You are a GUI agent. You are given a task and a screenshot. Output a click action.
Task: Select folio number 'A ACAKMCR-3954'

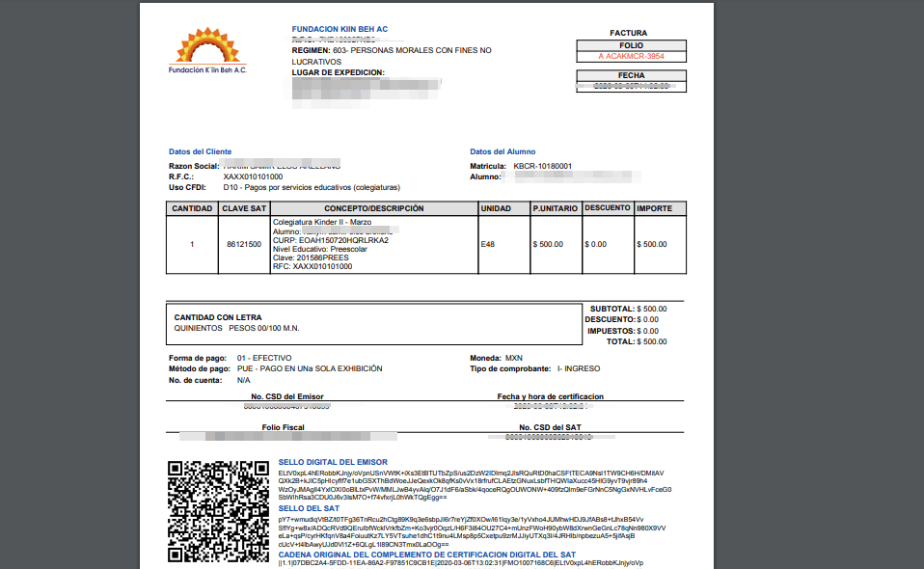(631, 57)
